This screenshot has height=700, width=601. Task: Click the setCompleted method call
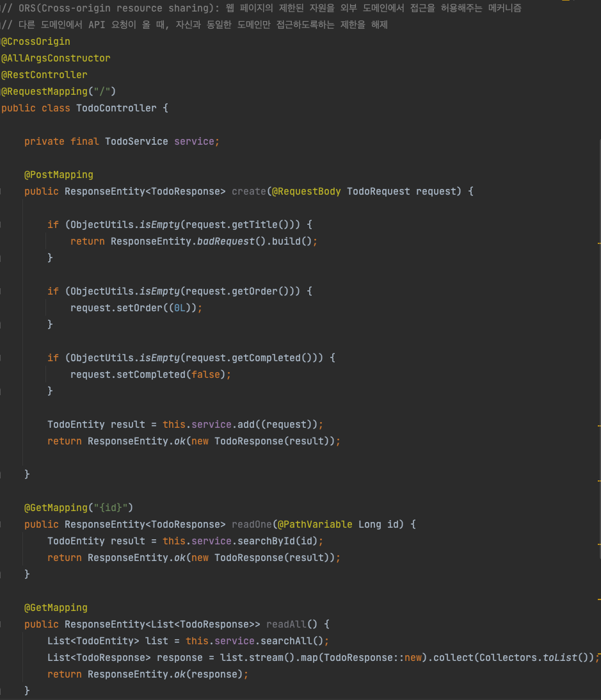151,375
